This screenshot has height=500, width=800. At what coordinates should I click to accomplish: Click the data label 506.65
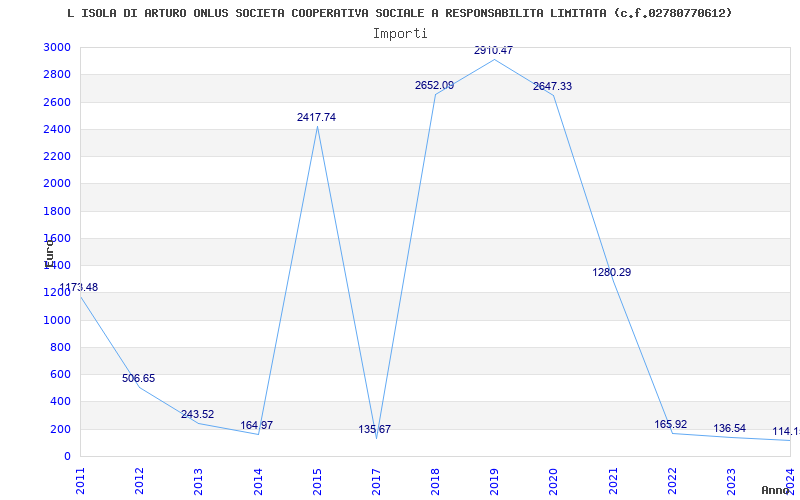(138, 379)
